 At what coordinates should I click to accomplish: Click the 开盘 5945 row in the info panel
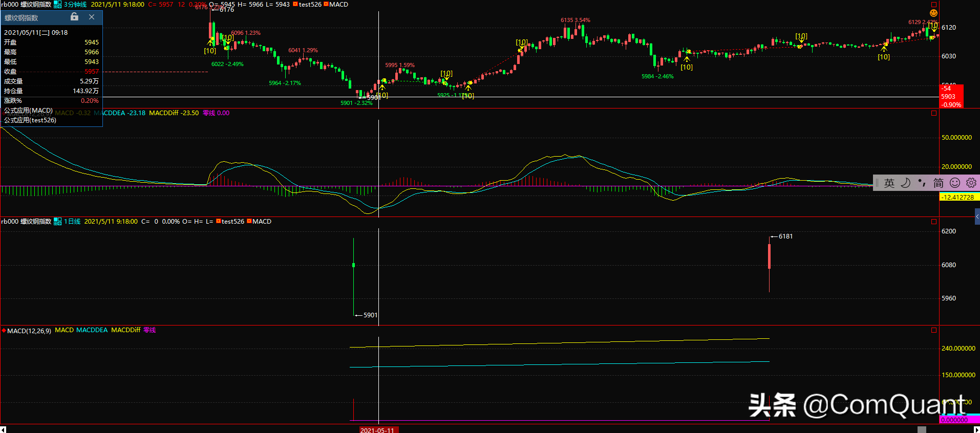(x=51, y=42)
